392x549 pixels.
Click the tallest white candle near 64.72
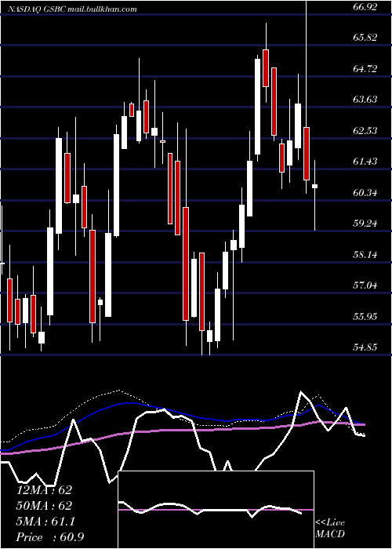(x=258, y=107)
